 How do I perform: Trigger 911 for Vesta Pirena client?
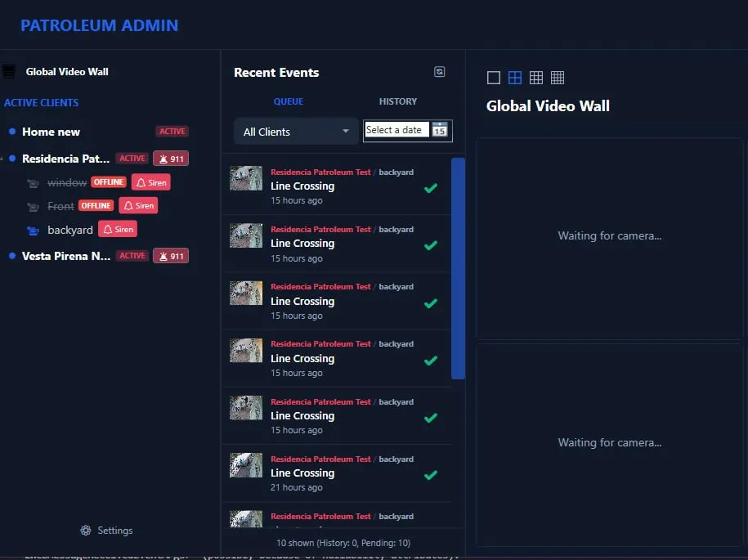point(171,256)
